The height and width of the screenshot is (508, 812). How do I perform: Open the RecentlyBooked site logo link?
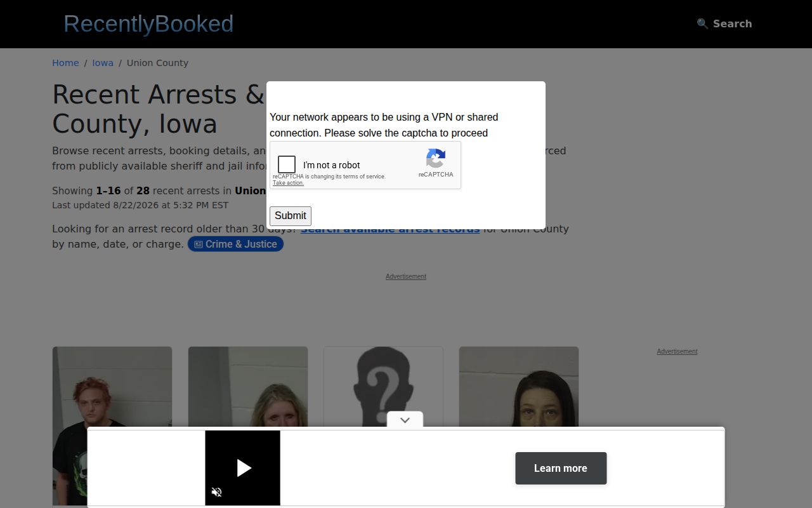[148, 23]
